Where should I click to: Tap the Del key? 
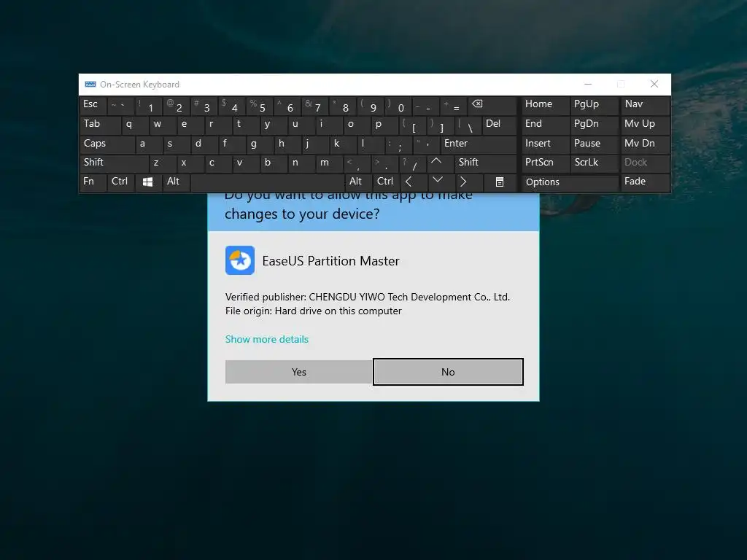tap(499, 124)
